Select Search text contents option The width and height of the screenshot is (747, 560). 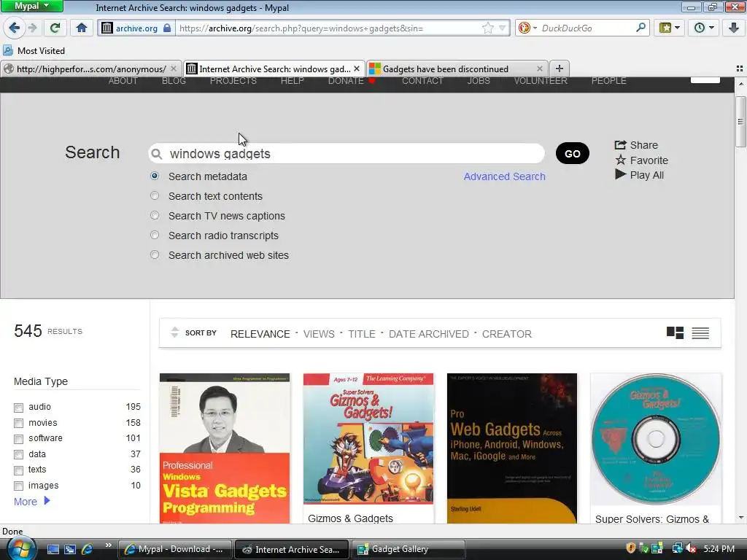155,195
